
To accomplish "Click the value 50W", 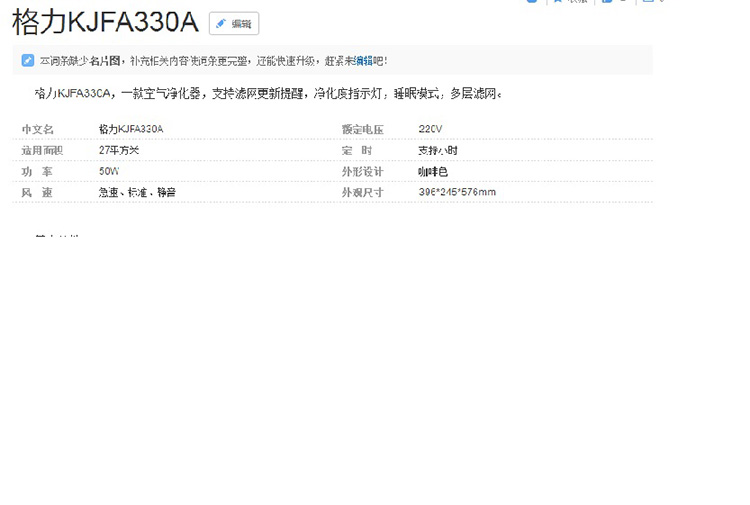I will pos(109,171).
